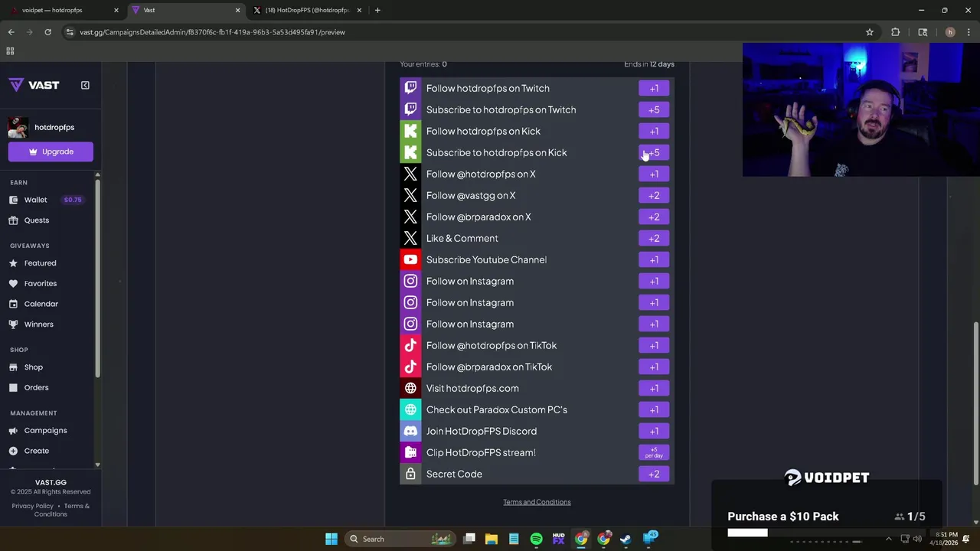Screen dimensions: 980x551
Task: Bookmark this page with the star icon
Action: pos(870,32)
